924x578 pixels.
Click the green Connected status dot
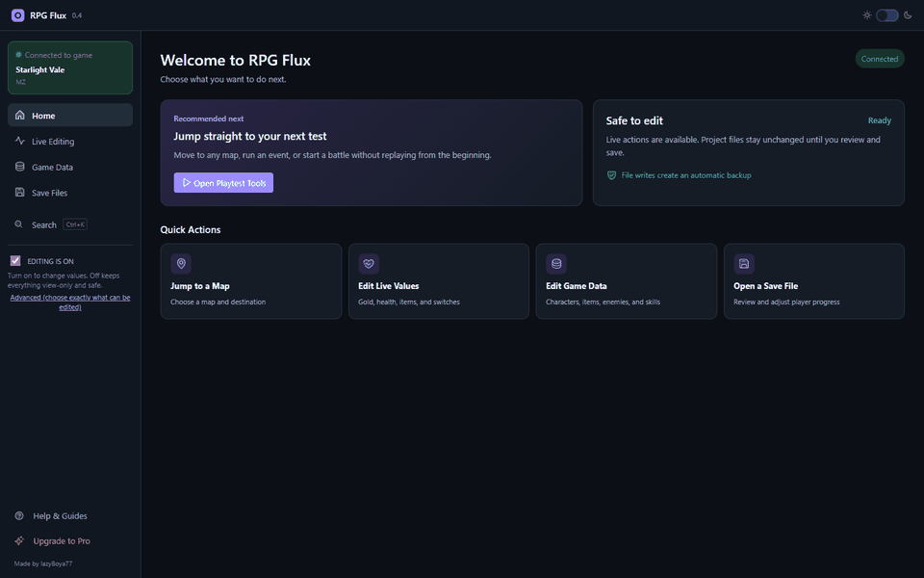click(18, 55)
